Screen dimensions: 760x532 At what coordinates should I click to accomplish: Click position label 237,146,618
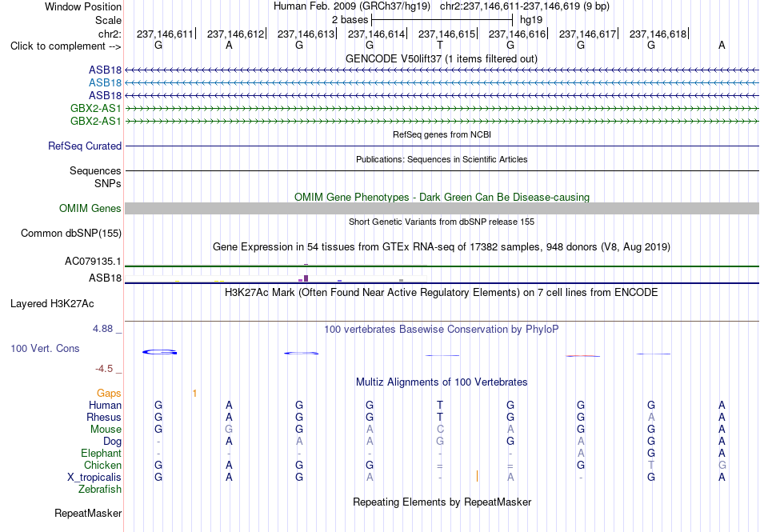point(658,34)
